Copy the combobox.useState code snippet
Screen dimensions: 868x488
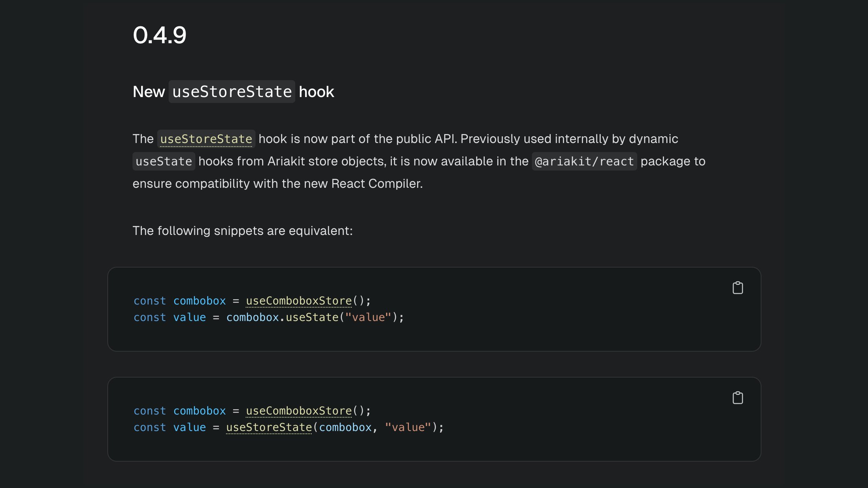737,288
